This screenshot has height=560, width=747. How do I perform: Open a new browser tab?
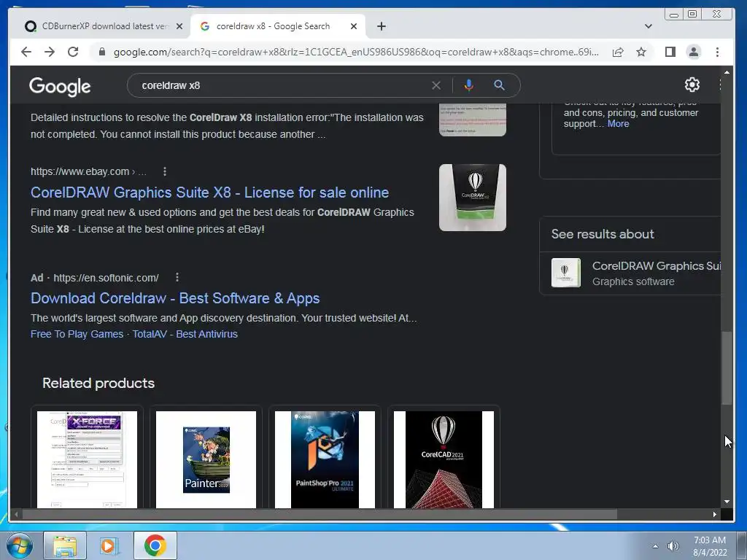381,26
